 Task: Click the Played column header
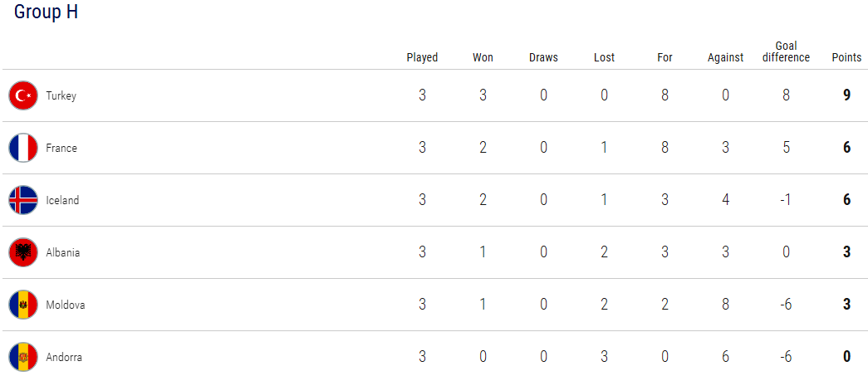(423, 57)
